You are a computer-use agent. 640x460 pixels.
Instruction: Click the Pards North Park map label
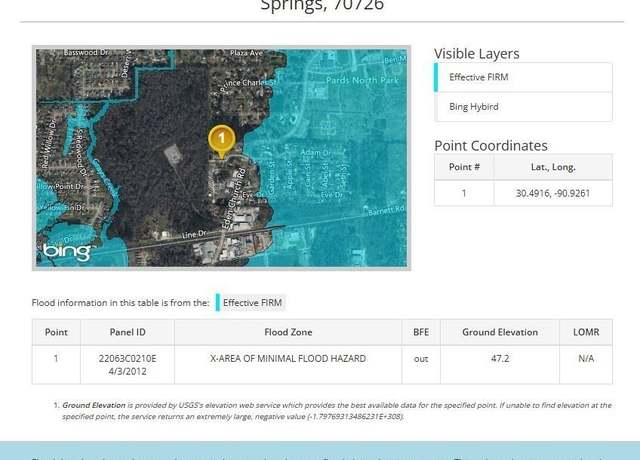point(362,80)
